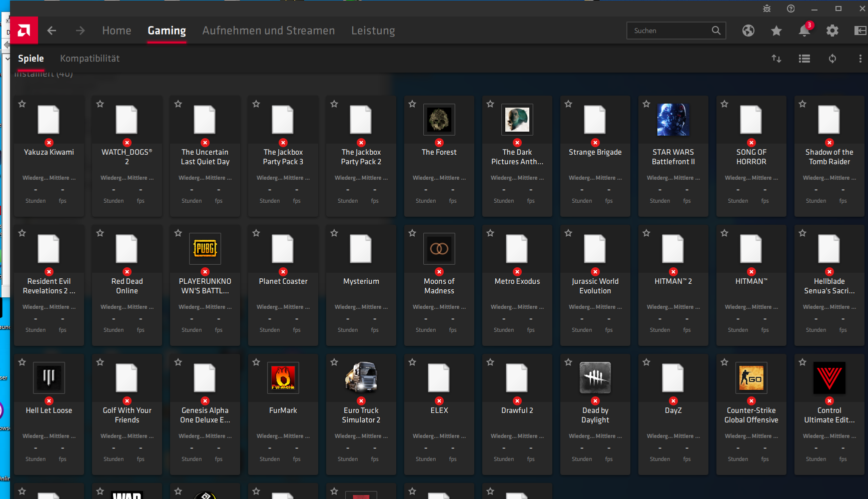Open the sort order options
Screen dimensions: 868x499
click(x=776, y=59)
